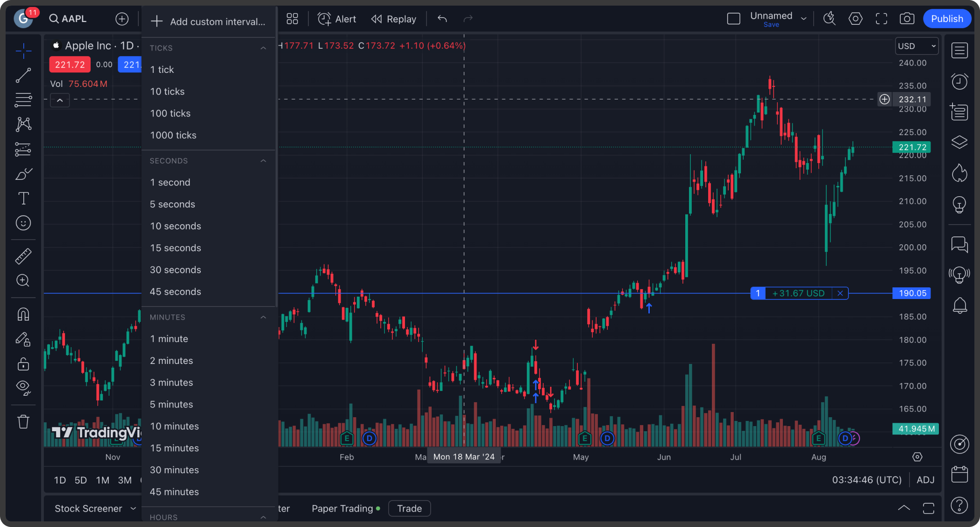
Task: Select the 10 ticks interval
Action: [x=209, y=92]
